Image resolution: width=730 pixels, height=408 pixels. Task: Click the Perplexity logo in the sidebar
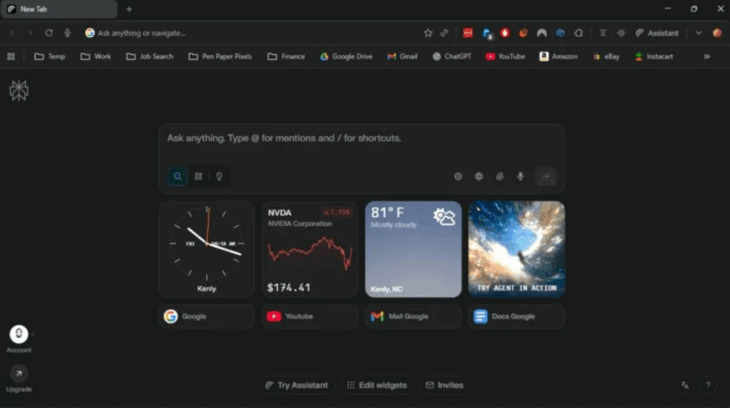18,91
